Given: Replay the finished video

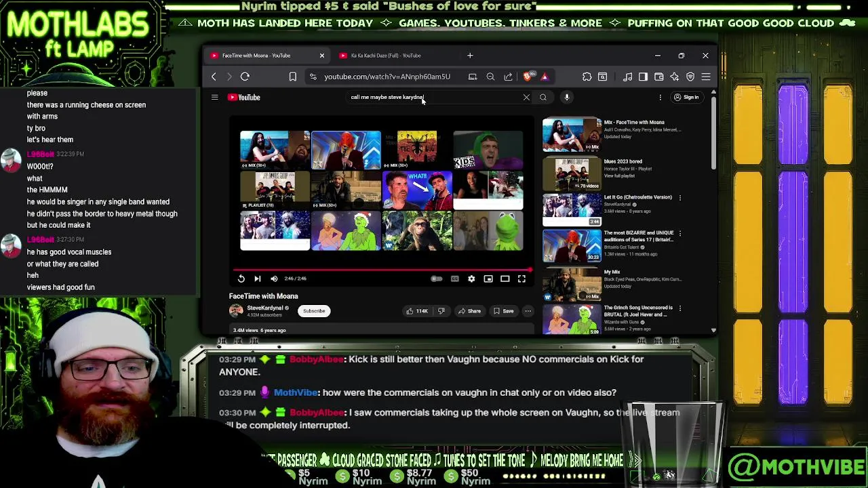Looking at the screenshot, I should 241,279.
